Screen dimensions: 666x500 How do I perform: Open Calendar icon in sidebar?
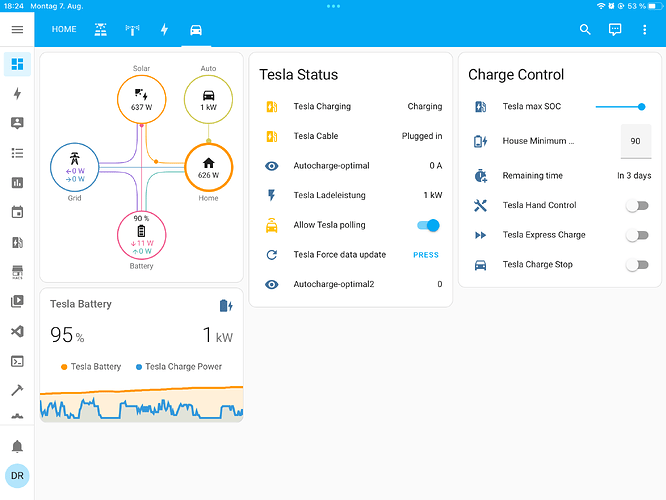[17, 212]
